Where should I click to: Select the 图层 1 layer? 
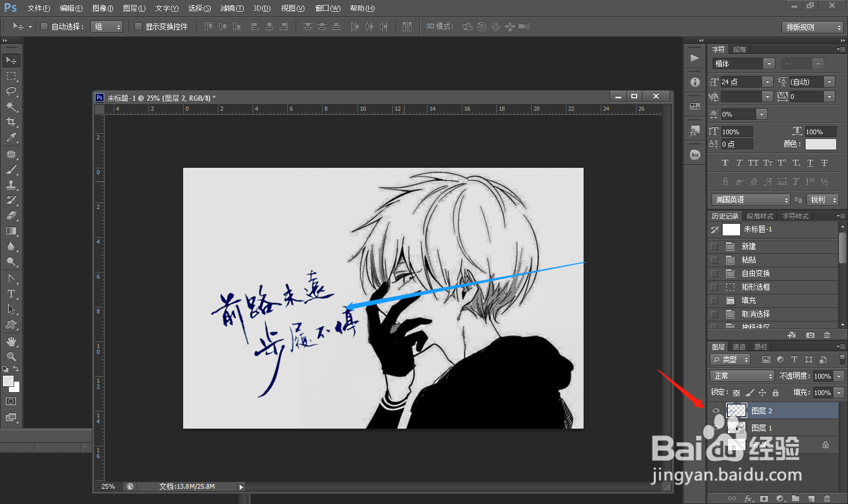click(x=774, y=428)
